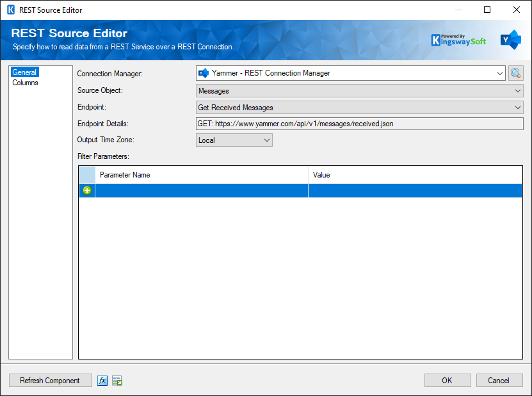Click the Parameter Name column header
Viewport: 532px width, 396px height.
tap(202, 175)
